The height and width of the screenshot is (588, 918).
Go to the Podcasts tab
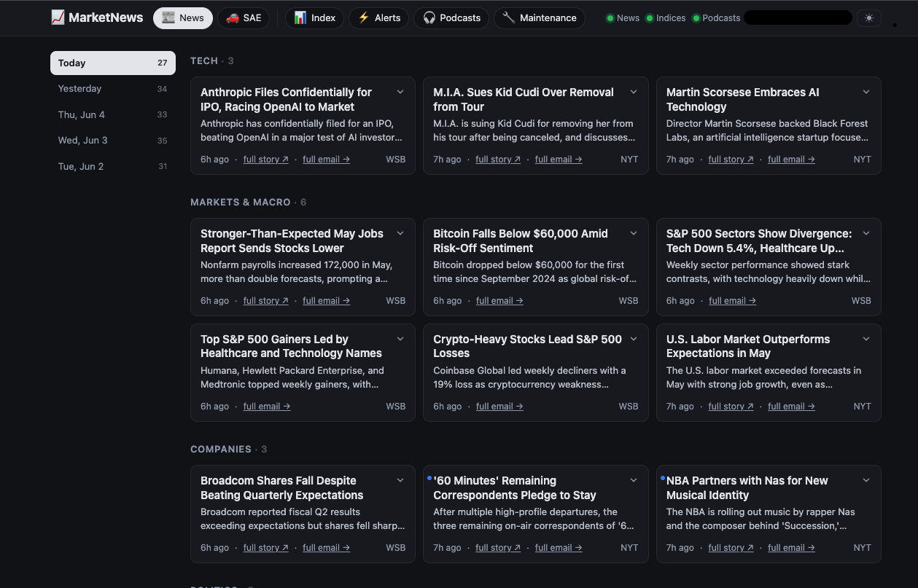[451, 18]
